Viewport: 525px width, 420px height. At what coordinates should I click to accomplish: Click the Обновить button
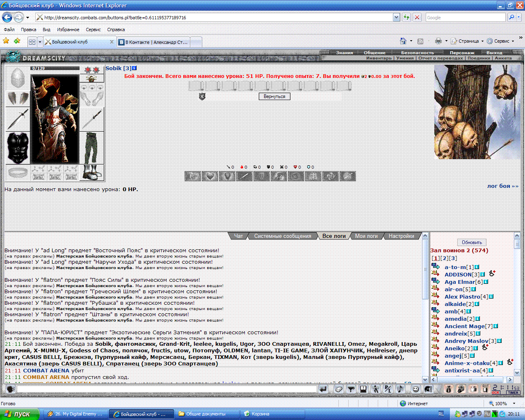click(x=472, y=242)
